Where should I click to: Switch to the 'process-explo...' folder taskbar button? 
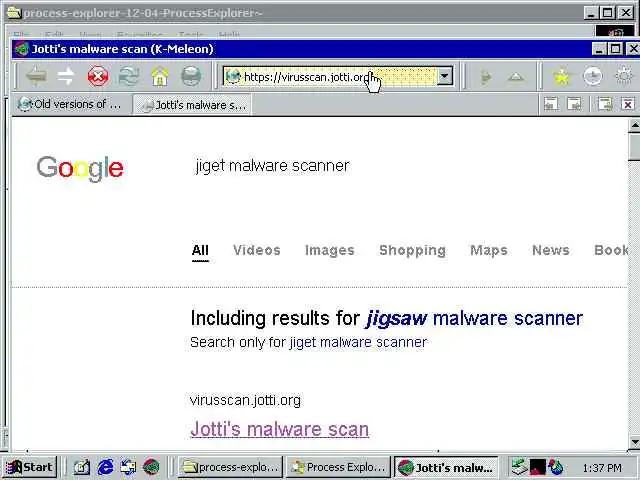(x=231, y=467)
